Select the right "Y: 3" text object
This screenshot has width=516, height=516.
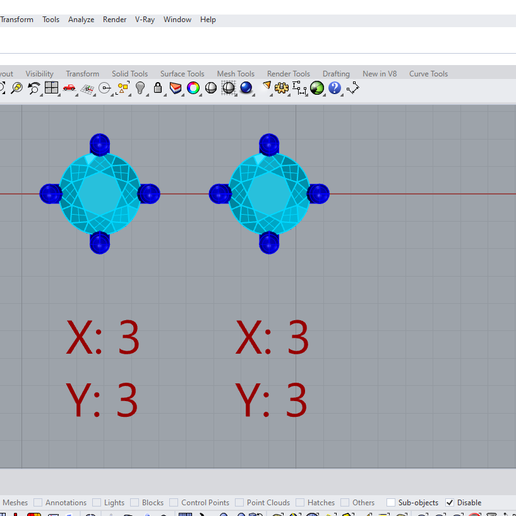coord(271,399)
